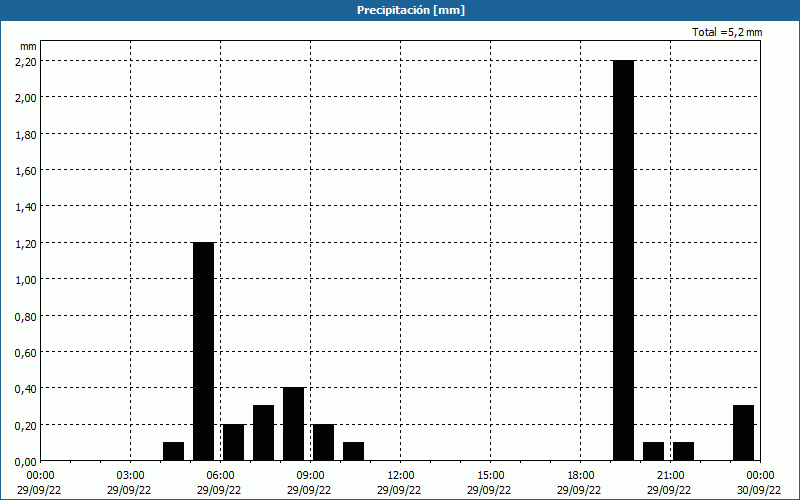
Task: Click the 09:00 time label
Action: 310,476
